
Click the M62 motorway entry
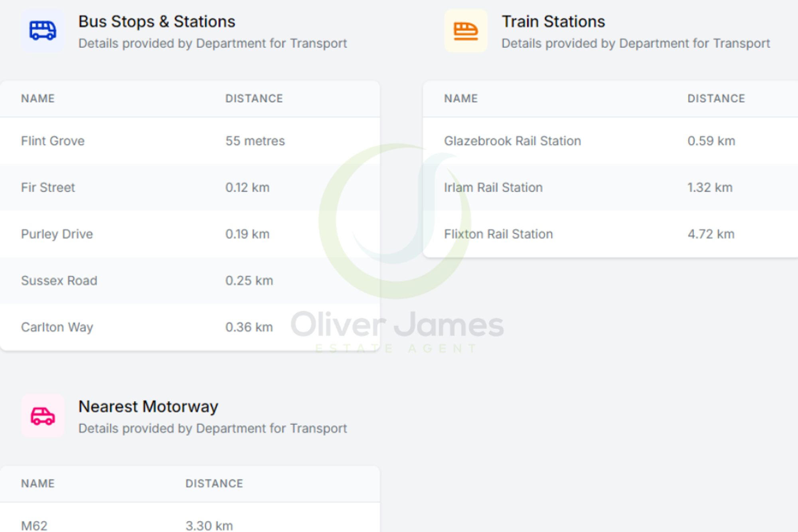click(x=34, y=526)
